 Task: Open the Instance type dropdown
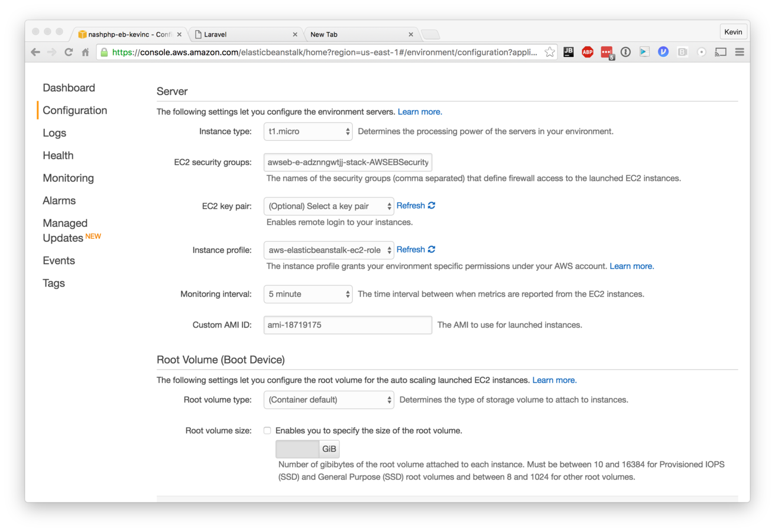click(x=308, y=131)
